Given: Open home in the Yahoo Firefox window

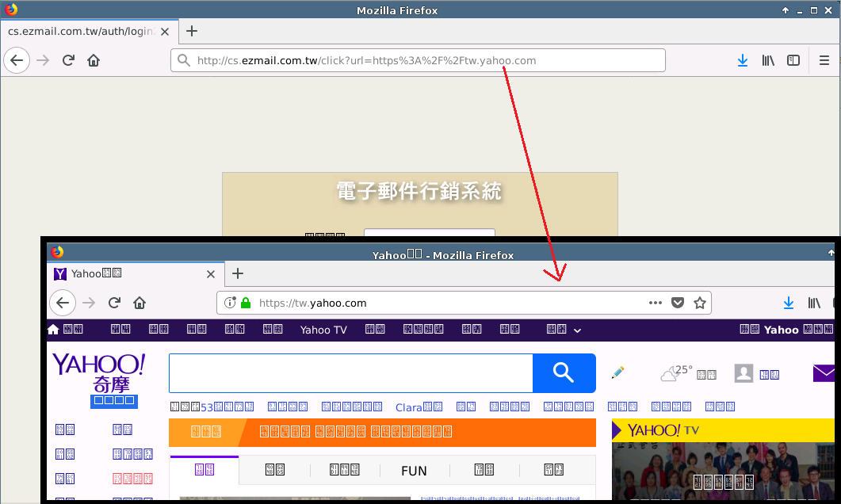Looking at the screenshot, I should [140, 303].
